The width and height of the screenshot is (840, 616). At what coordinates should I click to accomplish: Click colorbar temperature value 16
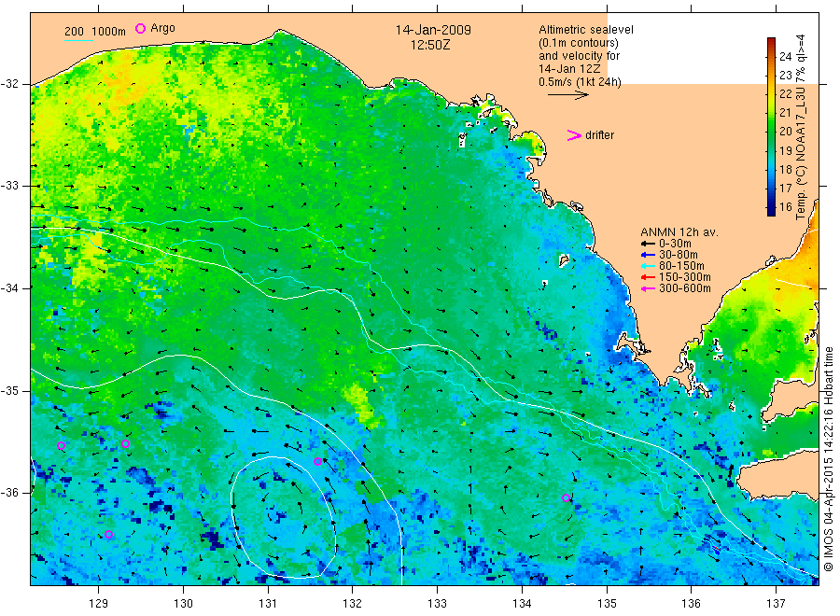[785, 207]
